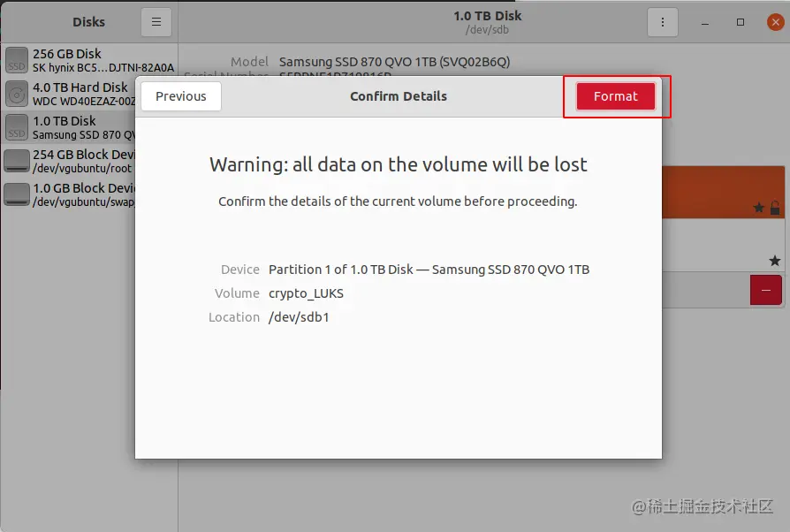Click the '1.0 TB Disk' window title
Screen dimensions: 790x532
[x=487, y=16]
